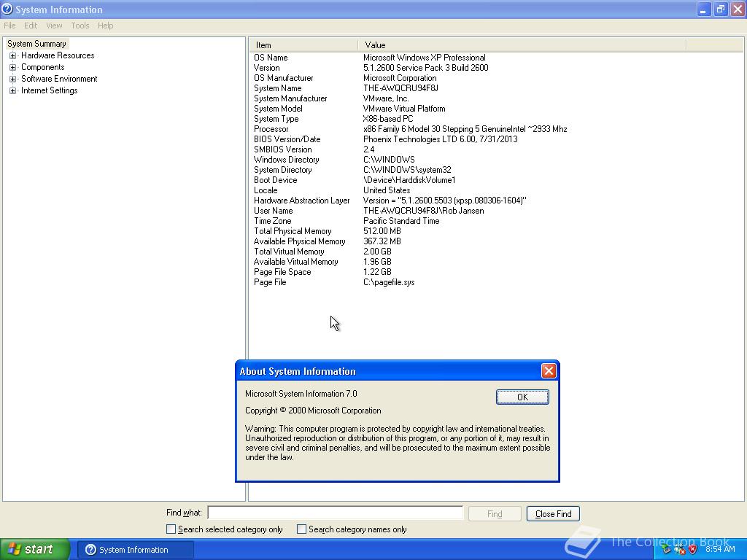Expand the Software Environment tree node
Viewport: 747px width, 560px height.
(13, 79)
